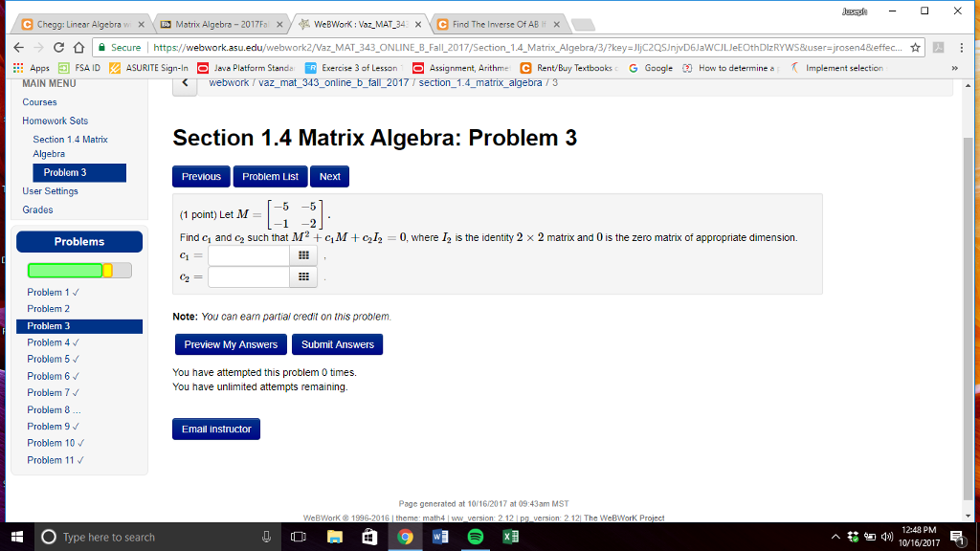Click the bookmark star in the address bar
The height and width of the screenshot is (551, 980).
916,45
